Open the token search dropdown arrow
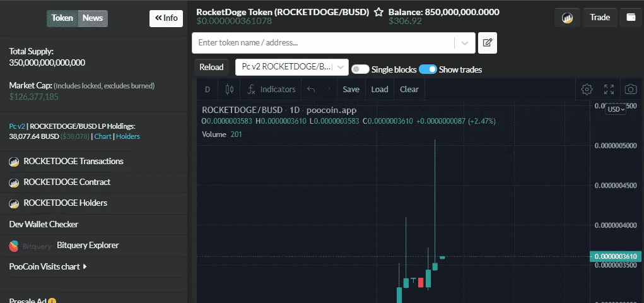Screen dimensions: 644x303 [x=465, y=43]
